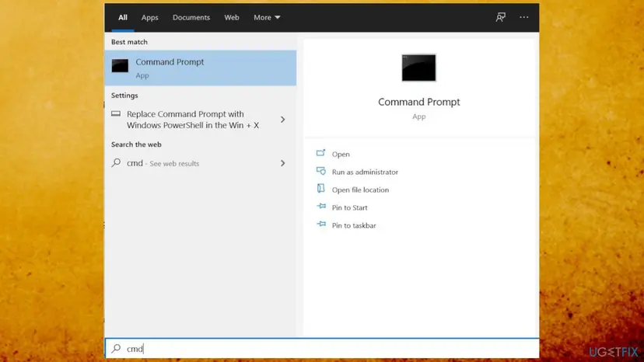Click the magnifier icon beside cmd web result
644x362 pixels.
click(116, 163)
